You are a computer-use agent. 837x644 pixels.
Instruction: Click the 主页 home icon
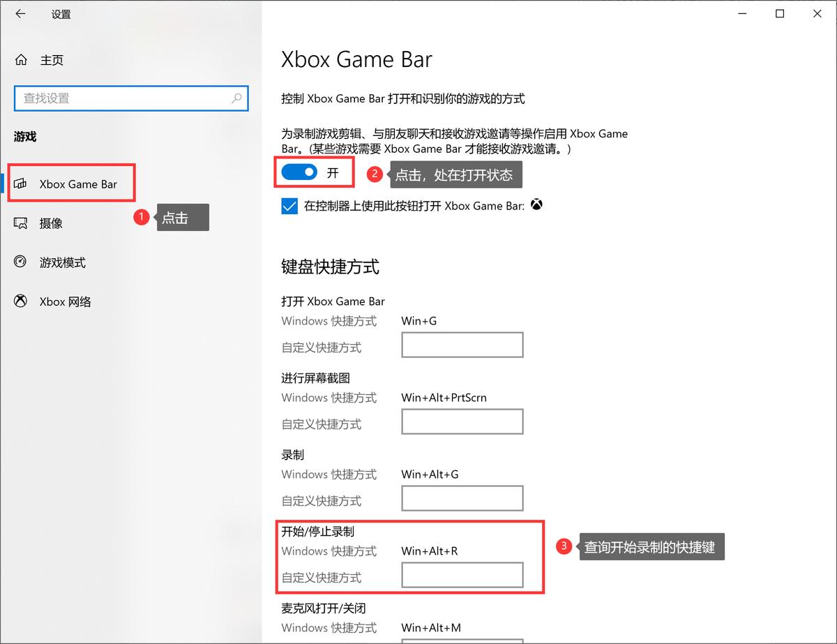21,59
